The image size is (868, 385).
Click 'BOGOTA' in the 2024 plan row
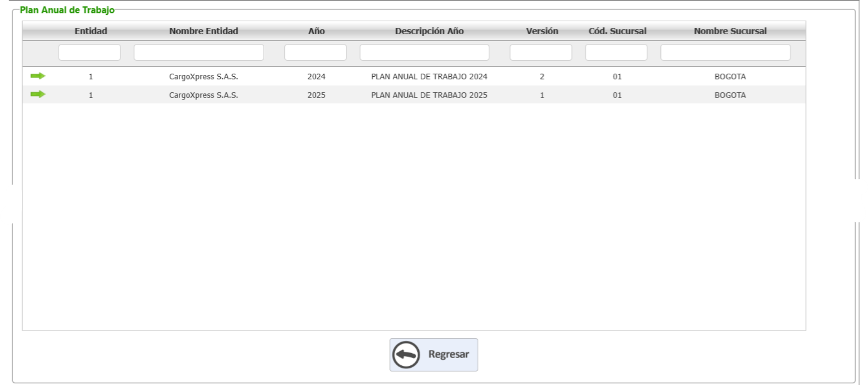(730, 77)
